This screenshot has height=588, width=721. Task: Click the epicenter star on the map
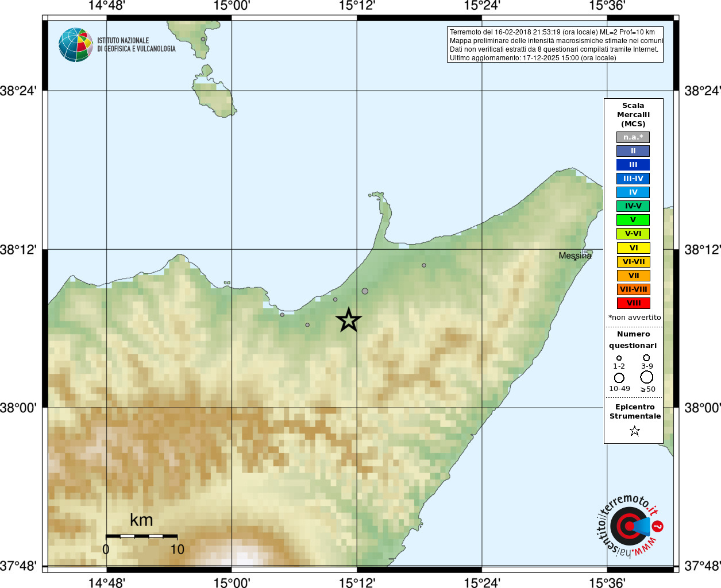point(348,320)
